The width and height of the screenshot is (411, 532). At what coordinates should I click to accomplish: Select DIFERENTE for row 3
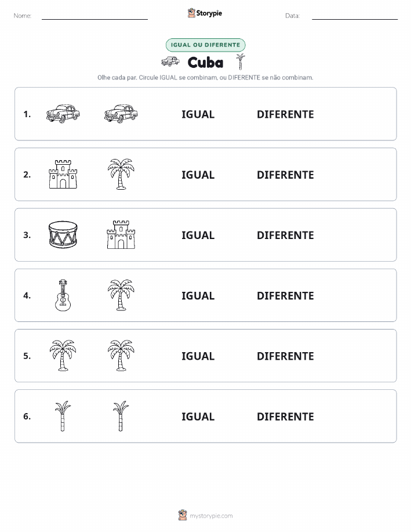(x=285, y=235)
